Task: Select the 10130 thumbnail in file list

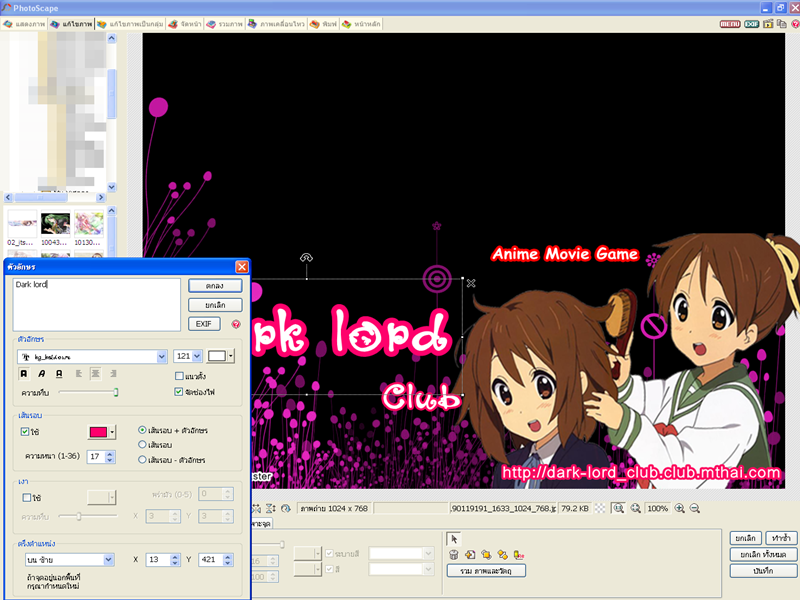Action: (89, 228)
